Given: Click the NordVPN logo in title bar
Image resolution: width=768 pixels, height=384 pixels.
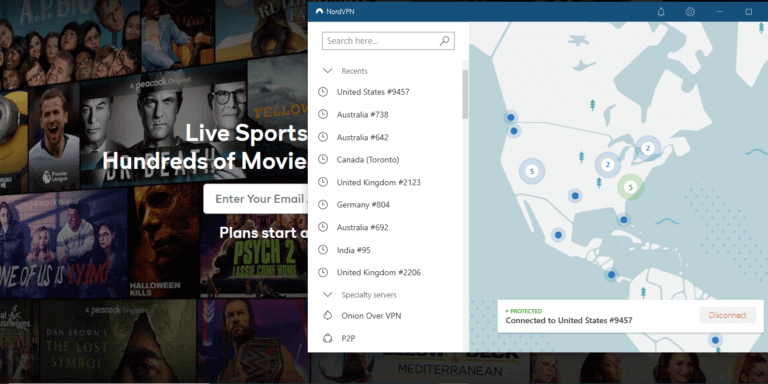Looking at the screenshot, I should click(x=319, y=12).
